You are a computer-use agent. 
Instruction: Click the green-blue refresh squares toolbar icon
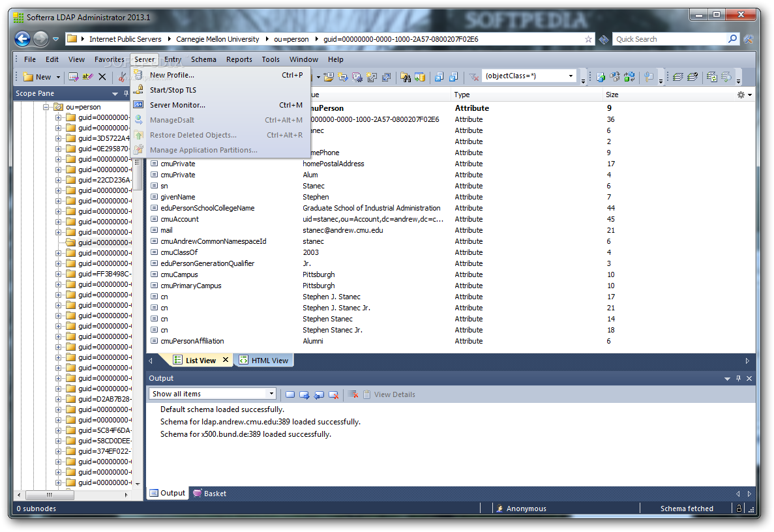(629, 76)
